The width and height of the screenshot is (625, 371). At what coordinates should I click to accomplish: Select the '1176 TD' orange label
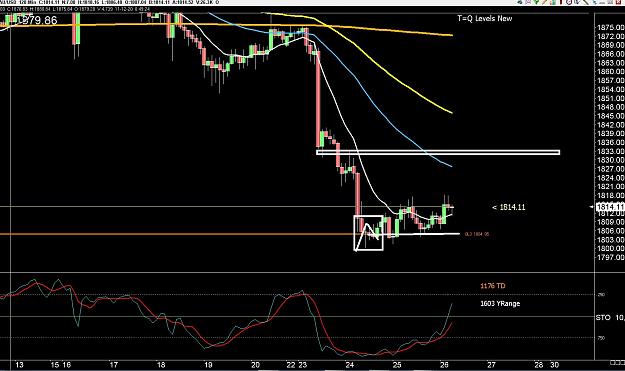coord(493,286)
